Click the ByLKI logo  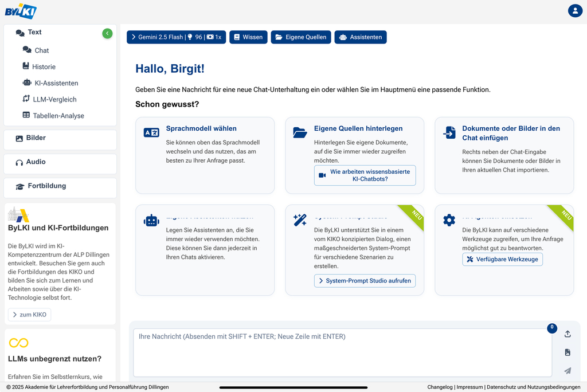[21, 11]
